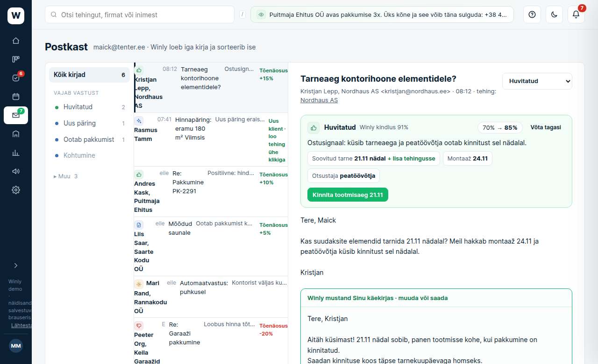Open the Huvitatud category dropdown in the email header
598x364 pixels.
click(x=537, y=81)
